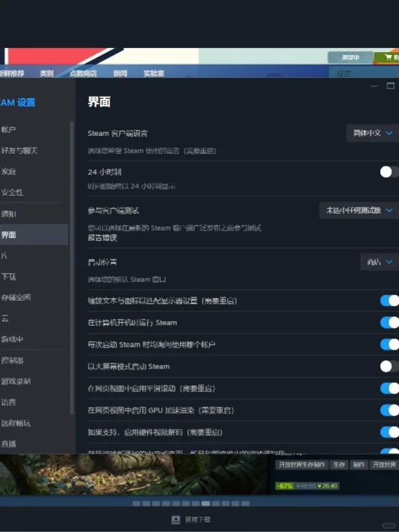Click the 制作 game tag
The image size is (399, 532).
(359, 465)
